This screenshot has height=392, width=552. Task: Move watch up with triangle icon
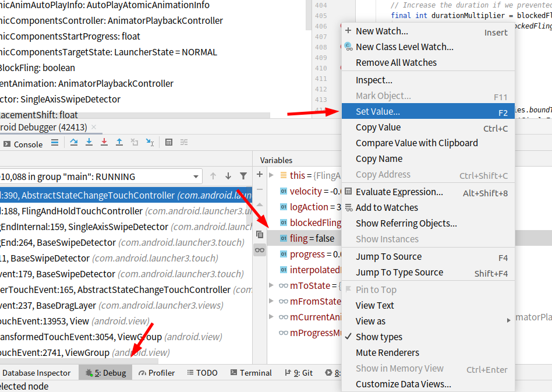coord(260,204)
